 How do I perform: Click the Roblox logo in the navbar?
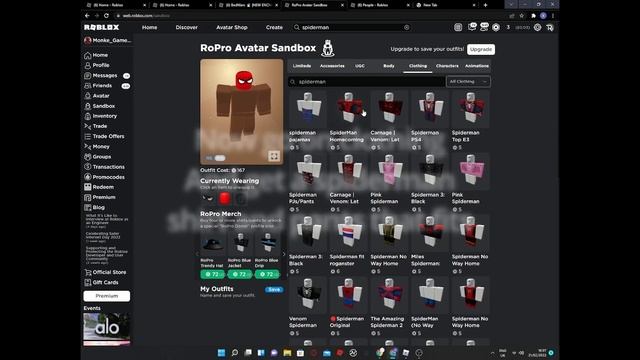click(102, 27)
